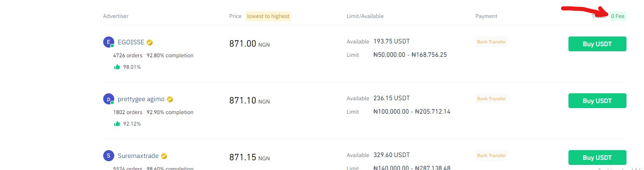Buy USDT at 871.10 NGN
Image resolution: width=644 pixels, height=170 pixels.
point(597,101)
